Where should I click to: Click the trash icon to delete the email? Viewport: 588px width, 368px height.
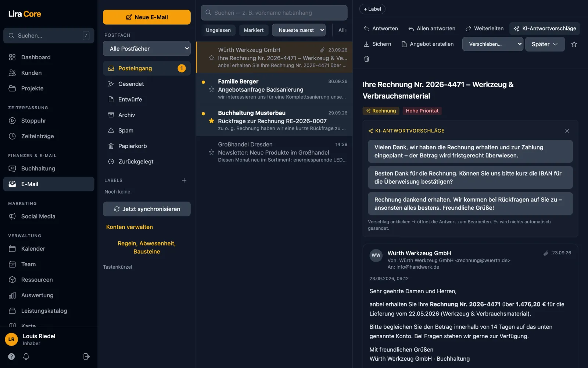366,59
